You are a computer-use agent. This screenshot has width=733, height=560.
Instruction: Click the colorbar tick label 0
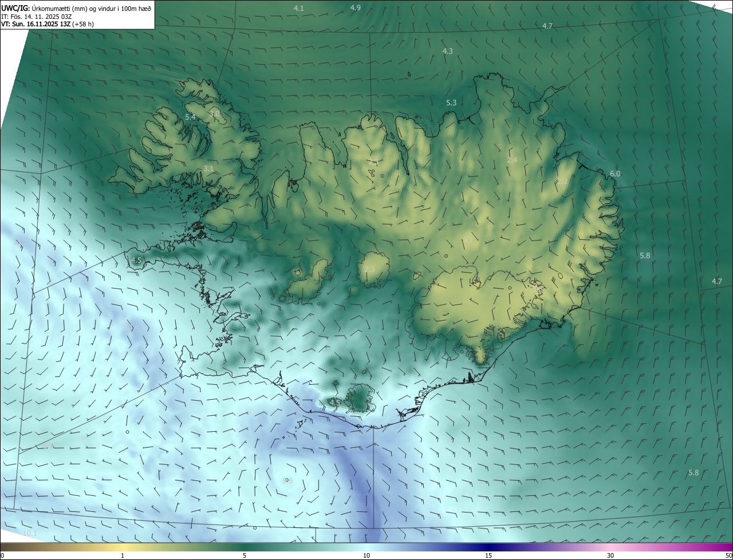2,555
